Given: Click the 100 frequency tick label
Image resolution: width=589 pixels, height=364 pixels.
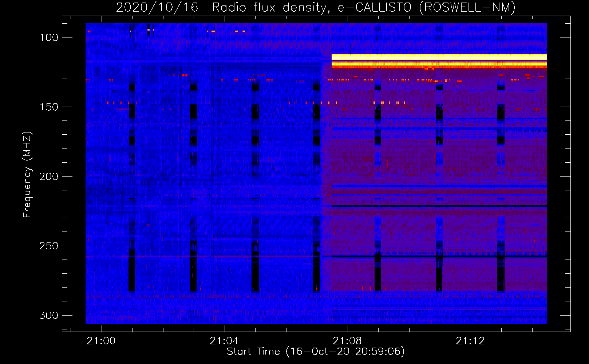Looking at the screenshot, I should (x=49, y=37).
